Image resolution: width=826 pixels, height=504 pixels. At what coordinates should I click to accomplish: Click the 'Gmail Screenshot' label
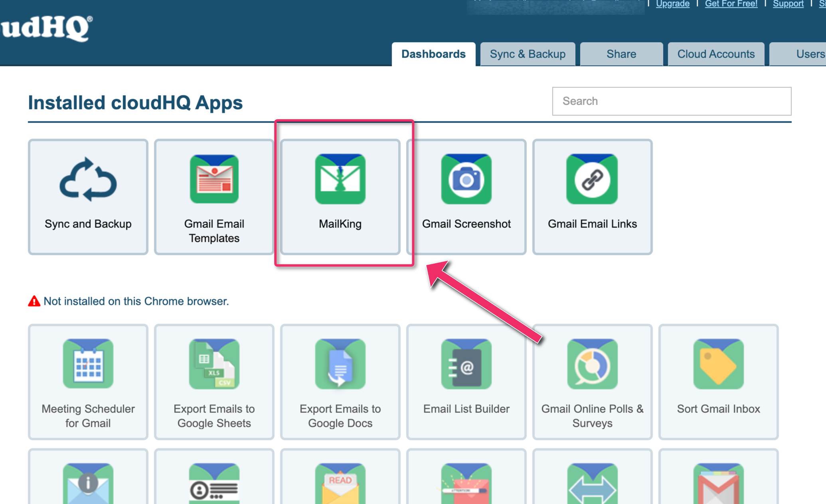click(466, 224)
